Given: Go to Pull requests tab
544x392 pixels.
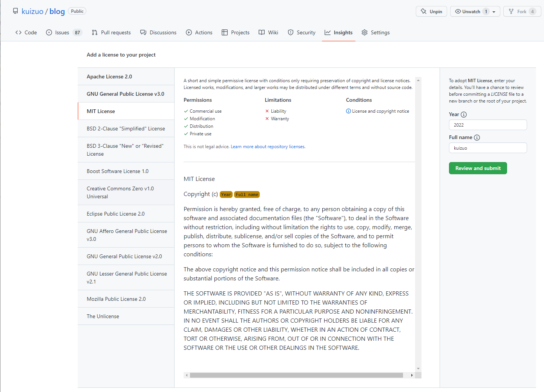Looking at the screenshot, I should (111, 32).
